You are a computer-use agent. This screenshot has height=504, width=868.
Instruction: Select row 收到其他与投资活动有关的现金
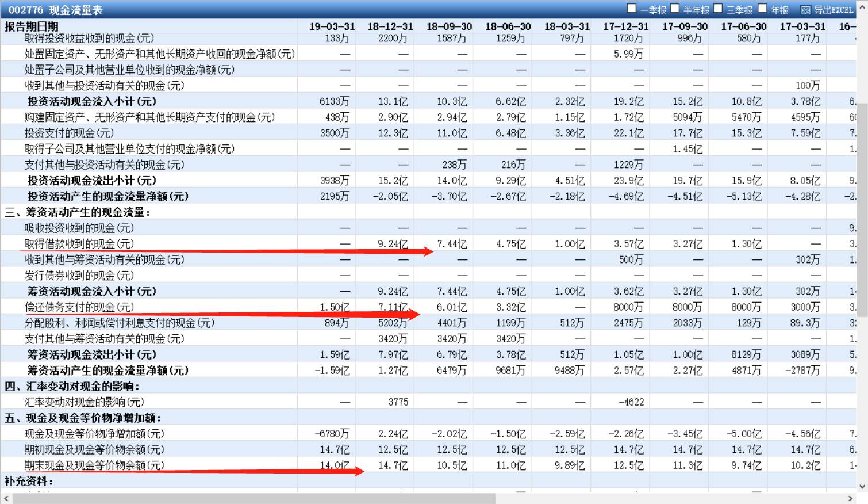pos(428,85)
